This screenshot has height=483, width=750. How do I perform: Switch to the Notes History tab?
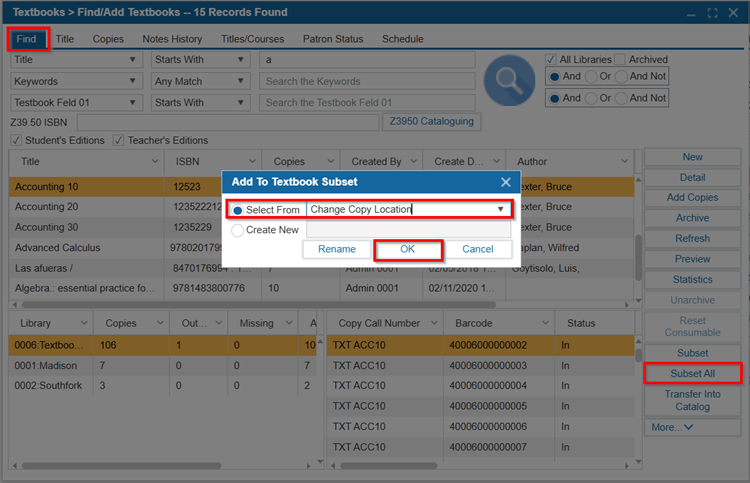[172, 39]
